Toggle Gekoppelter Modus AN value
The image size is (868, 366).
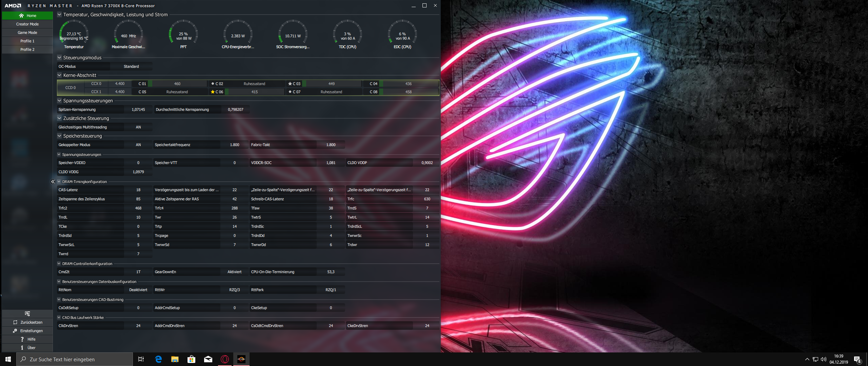coord(138,145)
